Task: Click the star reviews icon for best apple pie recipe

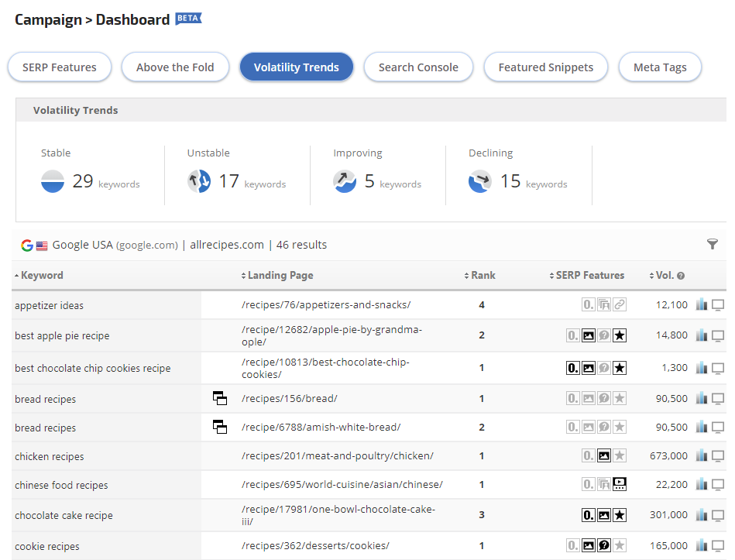Action: click(620, 336)
